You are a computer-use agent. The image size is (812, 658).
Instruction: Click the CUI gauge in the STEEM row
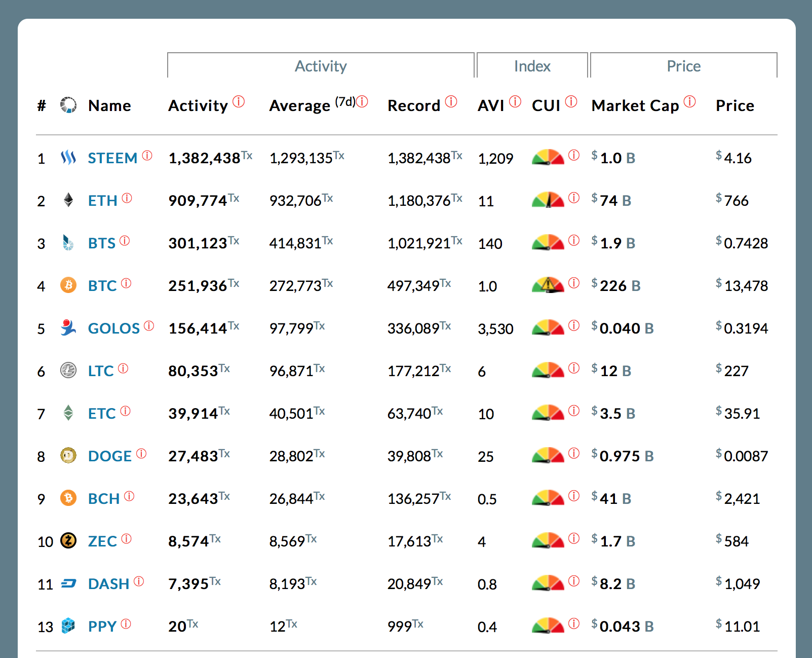(x=548, y=157)
